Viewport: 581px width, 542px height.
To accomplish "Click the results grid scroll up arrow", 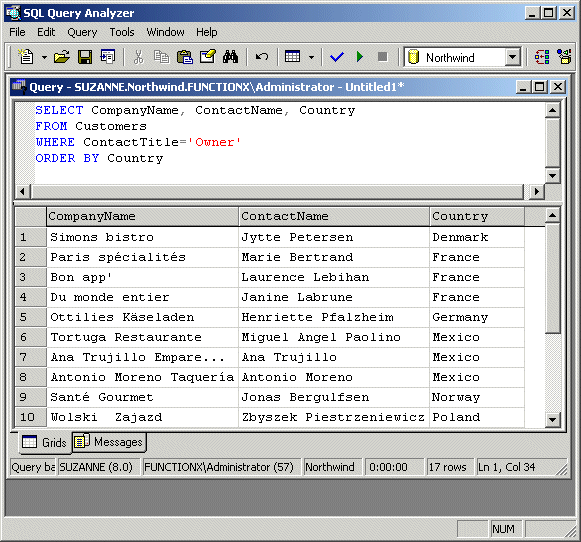I will 552,215.
